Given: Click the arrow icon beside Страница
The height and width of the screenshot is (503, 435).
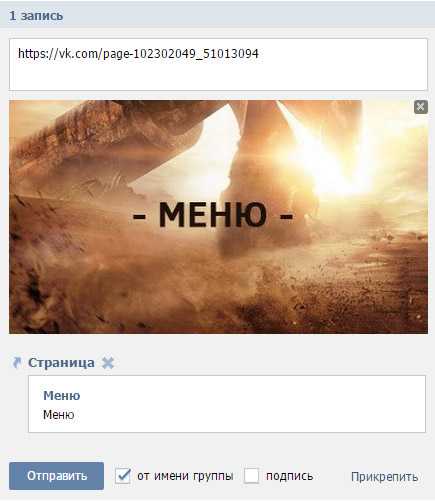Looking at the screenshot, I should coord(17,363).
